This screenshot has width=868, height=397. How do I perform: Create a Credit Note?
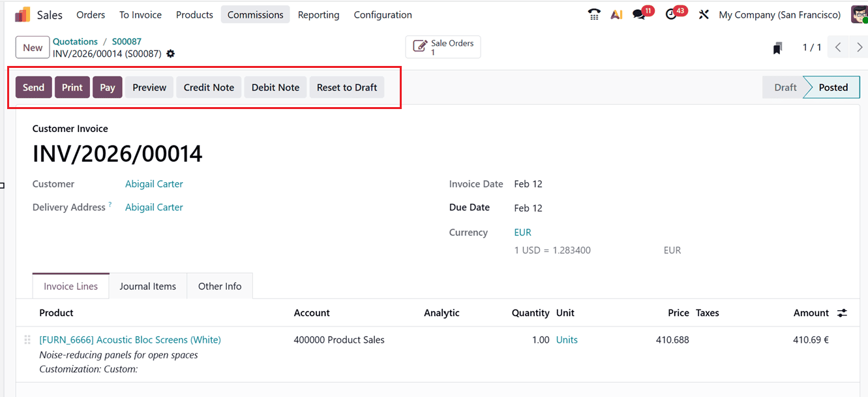click(209, 86)
